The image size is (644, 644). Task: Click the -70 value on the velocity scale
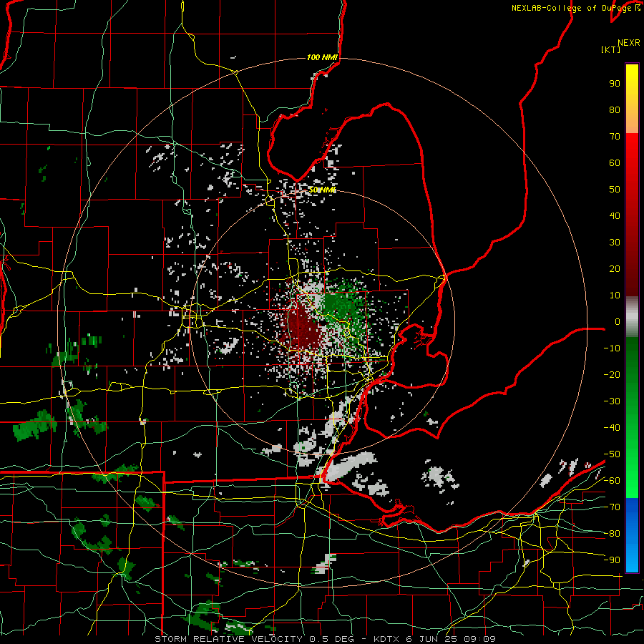tap(612, 507)
